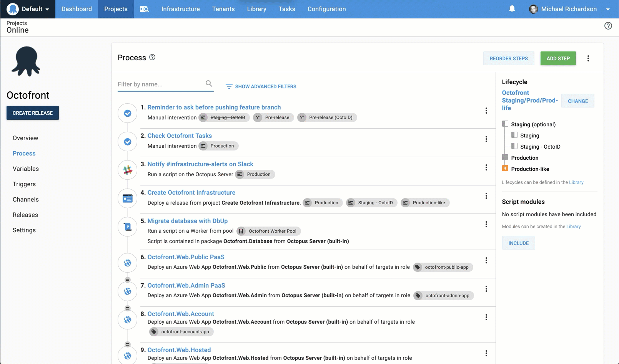Open overflow menu for Notify Slack step
Viewport: 619px width, 364px height.
pos(486,167)
